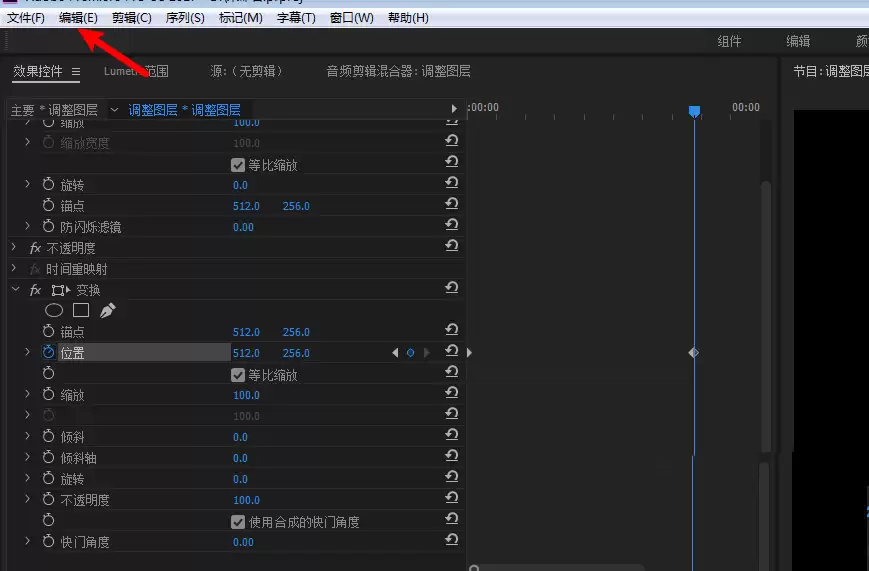
Task: Click the 变换 缩放 value 100.0
Action: click(x=246, y=395)
